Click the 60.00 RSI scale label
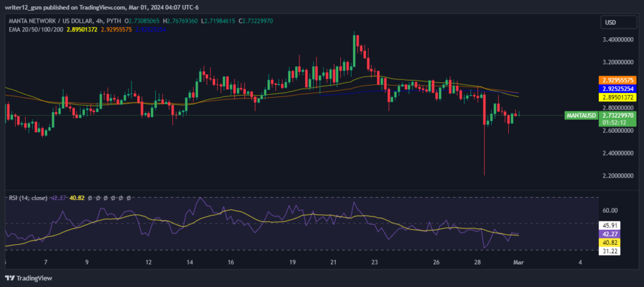This screenshot has width=644, height=287. [x=610, y=210]
